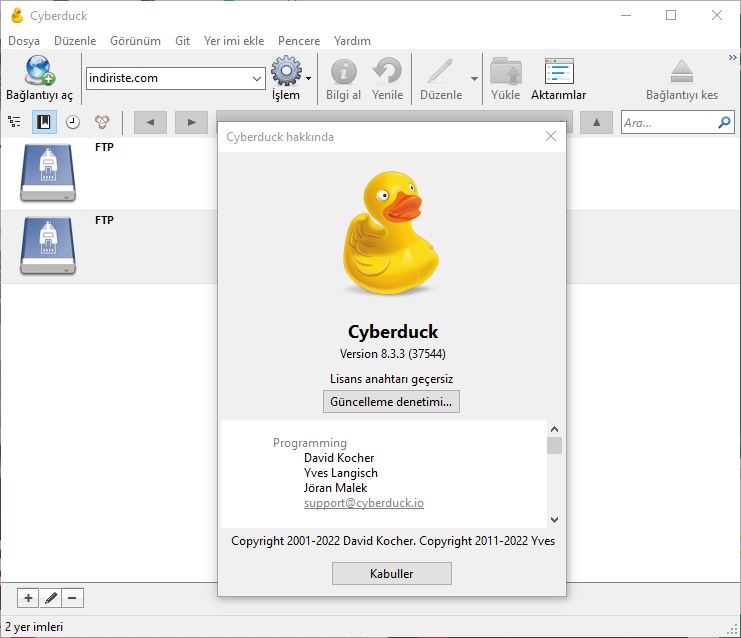Open the İşlem gear dropdown arrow
Viewport: 741px width, 638px height.
309,78
